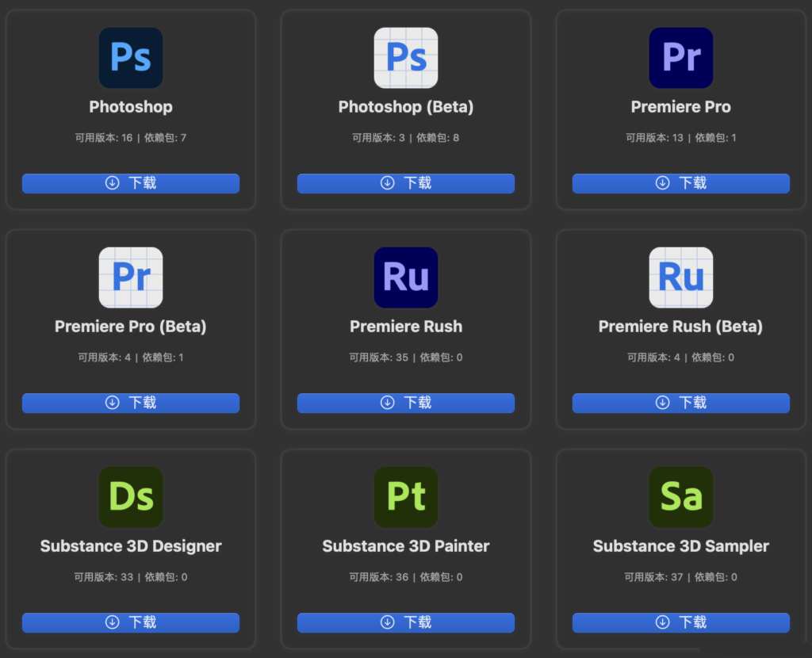Viewport: 812px width, 658px height.
Task: Click 下载 under Premiere Pro (Beta)
Action: pyautogui.click(x=130, y=403)
